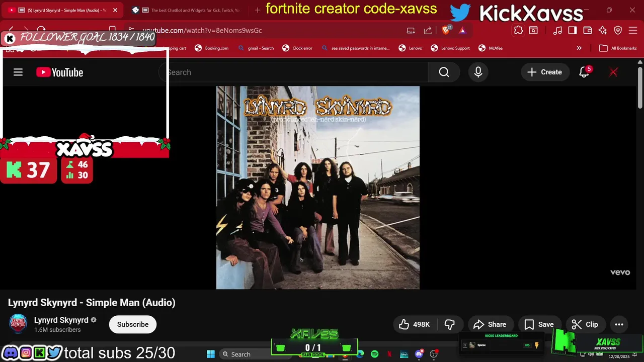Open Discord from the taskbar
This screenshot has width=644, height=362.
coord(419,354)
